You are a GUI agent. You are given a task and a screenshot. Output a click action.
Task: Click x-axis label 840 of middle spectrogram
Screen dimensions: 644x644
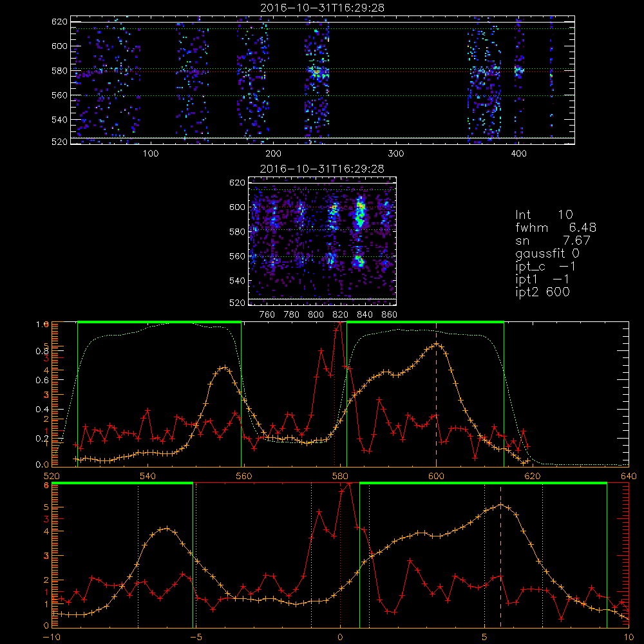(x=365, y=315)
